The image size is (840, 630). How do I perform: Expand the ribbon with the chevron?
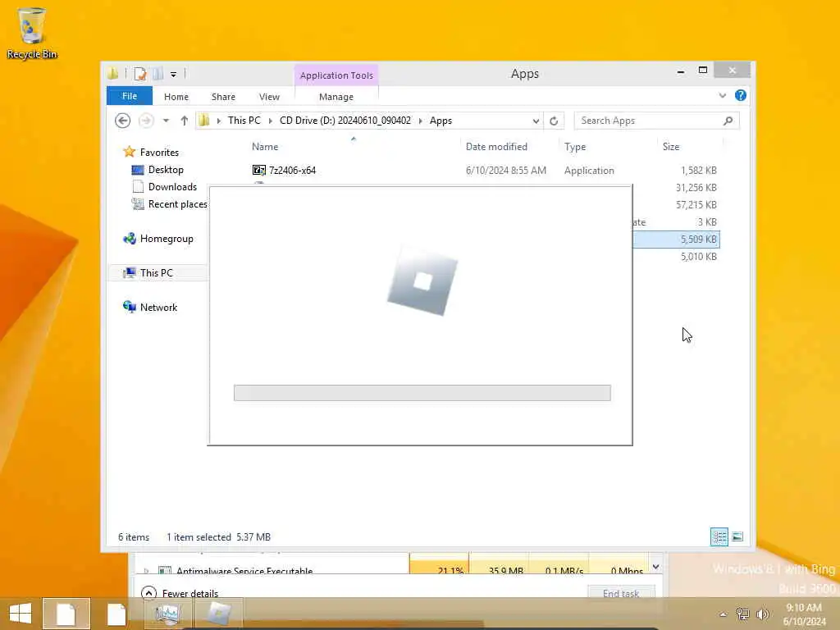722,96
